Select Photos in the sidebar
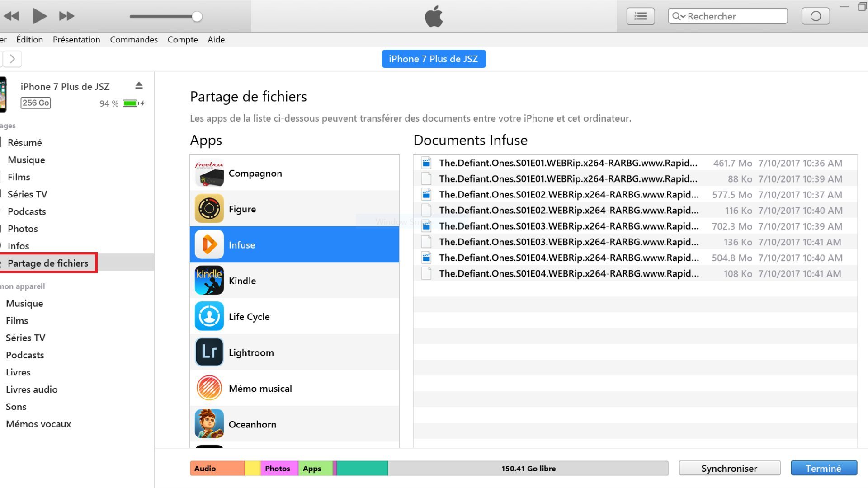Viewport: 868px width, 488px height. point(23,229)
